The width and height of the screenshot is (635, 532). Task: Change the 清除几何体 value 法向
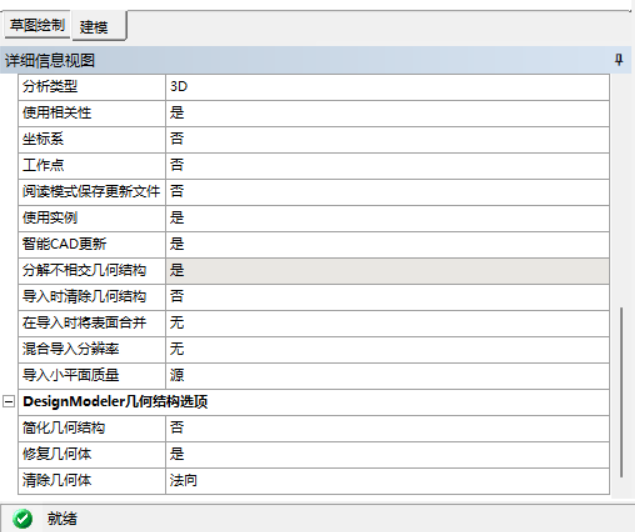388,481
